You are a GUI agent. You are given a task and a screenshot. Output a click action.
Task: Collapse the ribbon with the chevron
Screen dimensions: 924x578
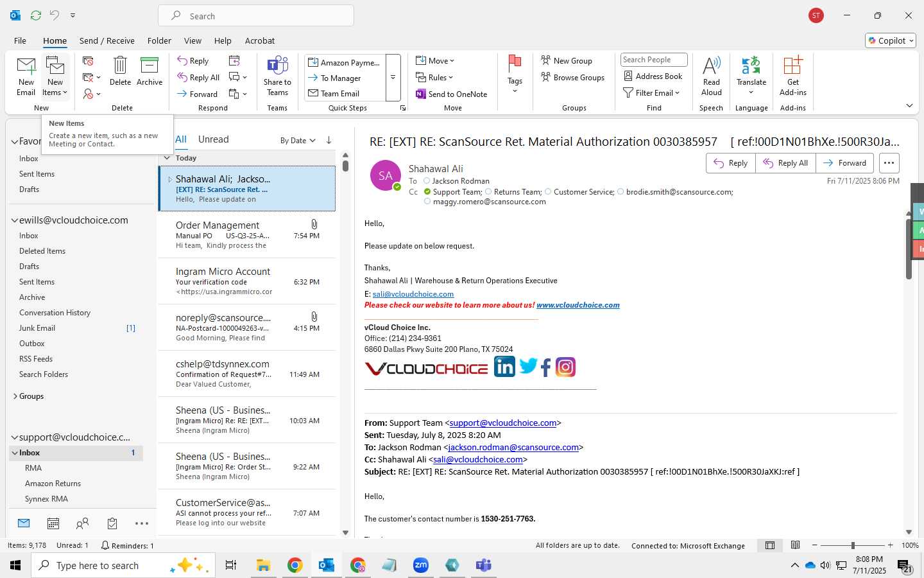[909, 106]
